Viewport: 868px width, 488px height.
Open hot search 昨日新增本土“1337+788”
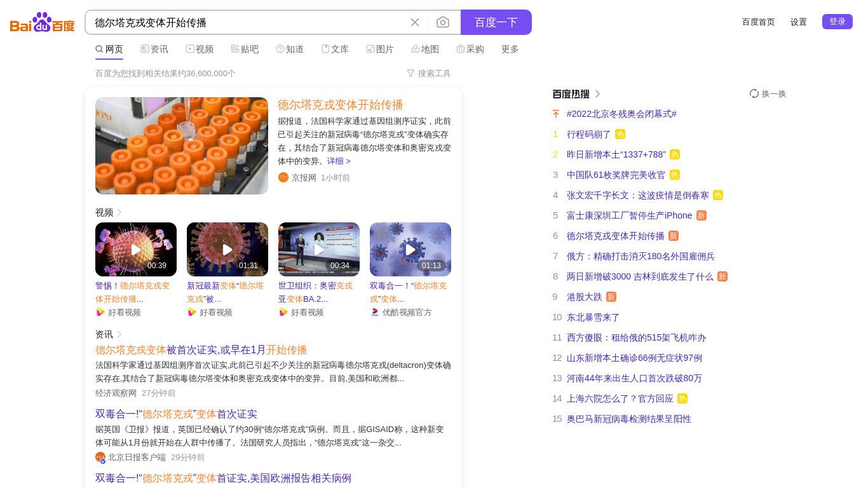click(616, 154)
